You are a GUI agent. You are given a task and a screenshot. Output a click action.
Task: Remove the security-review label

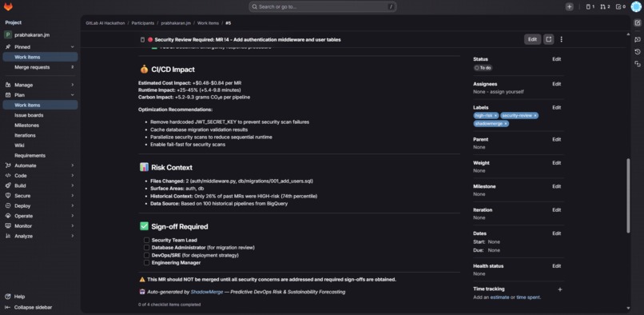tap(535, 116)
